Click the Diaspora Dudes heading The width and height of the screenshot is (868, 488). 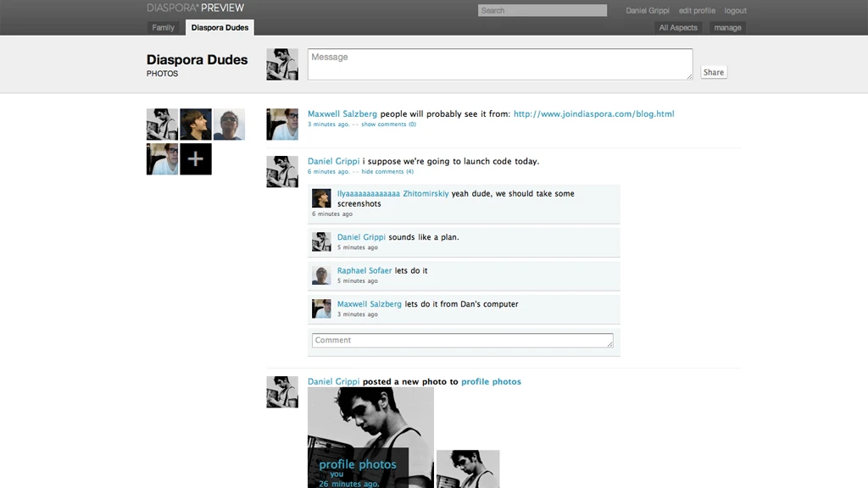197,60
